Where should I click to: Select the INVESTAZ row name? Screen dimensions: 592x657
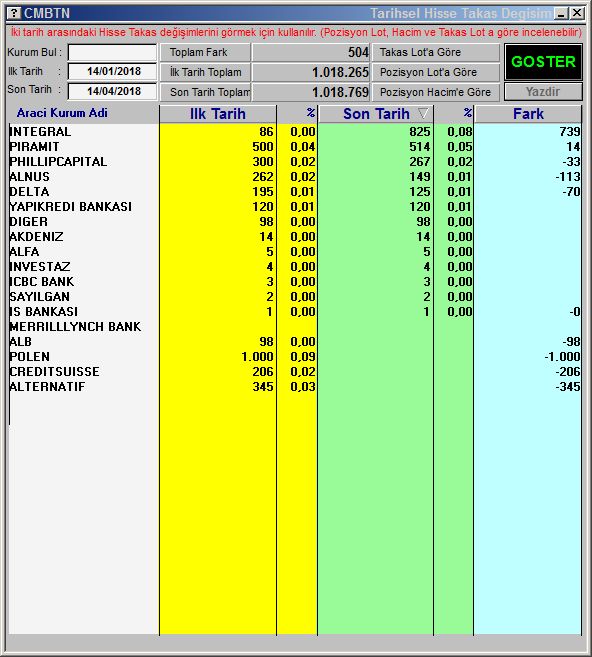pos(40,267)
